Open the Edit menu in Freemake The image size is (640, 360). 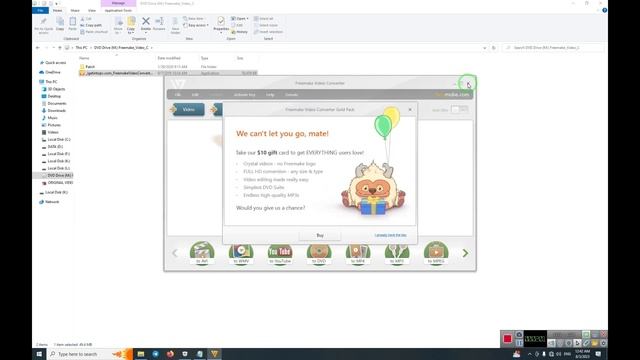click(x=195, y=95)
